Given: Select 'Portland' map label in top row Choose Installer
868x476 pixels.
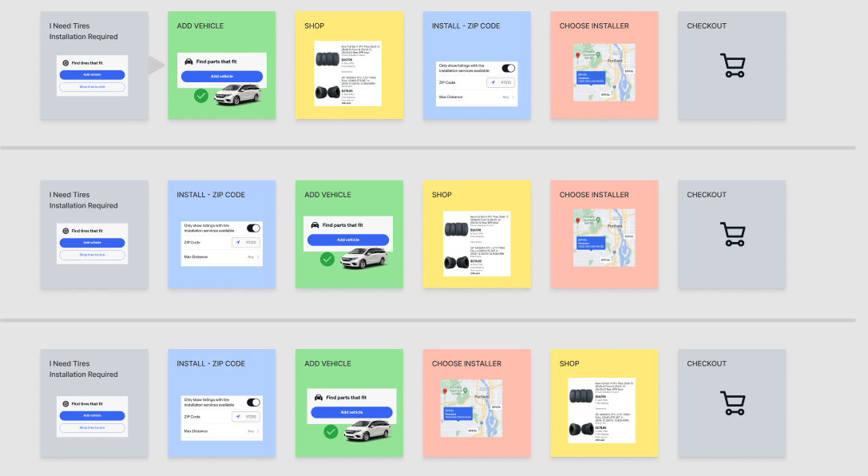Looking at the screenshot, I should [x=615, y=61].
